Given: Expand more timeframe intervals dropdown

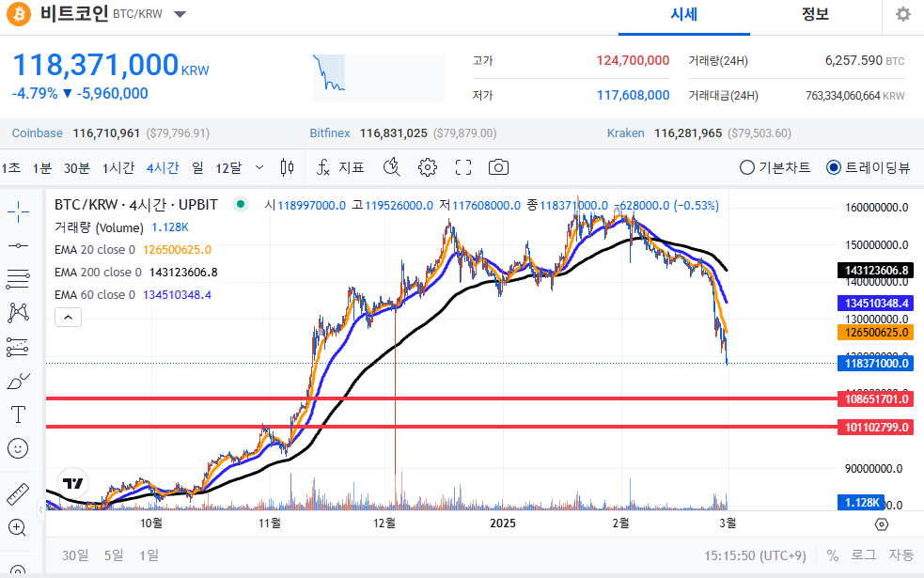Looking at the screenshot, I should (259, 167).
